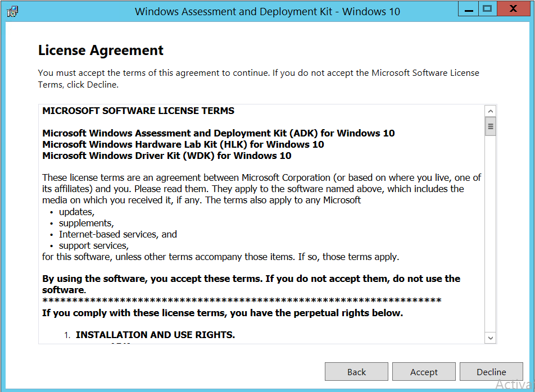Screen dimensions: 535x392
Task: Decline the license terms
Action: point(491,372)
